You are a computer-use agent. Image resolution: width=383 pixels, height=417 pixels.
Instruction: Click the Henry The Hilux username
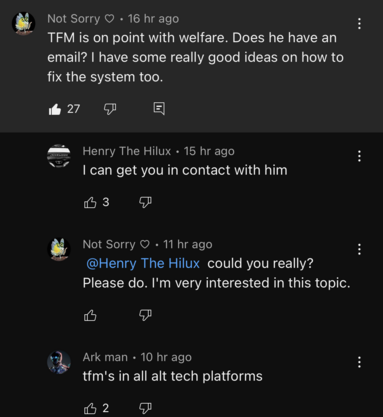pos(127,151)
